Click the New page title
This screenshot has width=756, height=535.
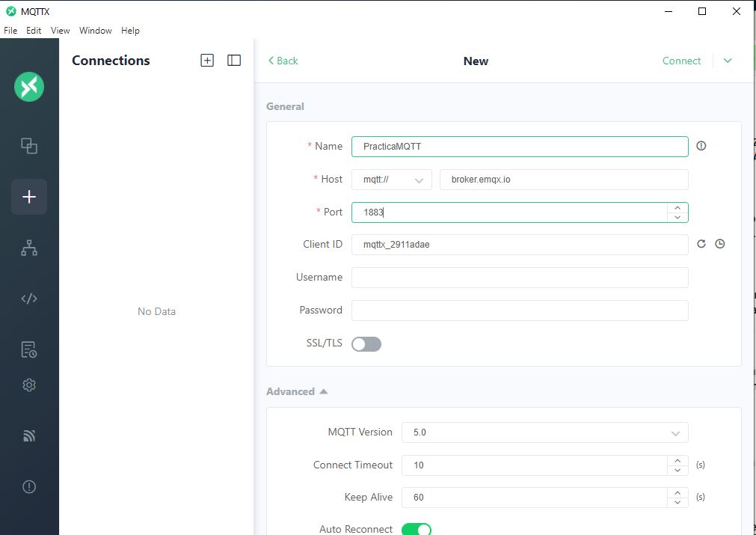pyautogui.click(x=476, y=61)
